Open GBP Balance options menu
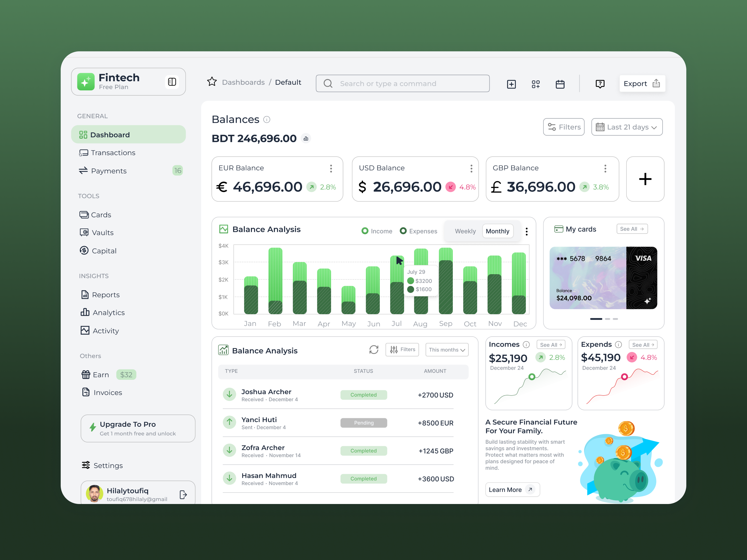747x560 pixels. (x=605, y=168)
